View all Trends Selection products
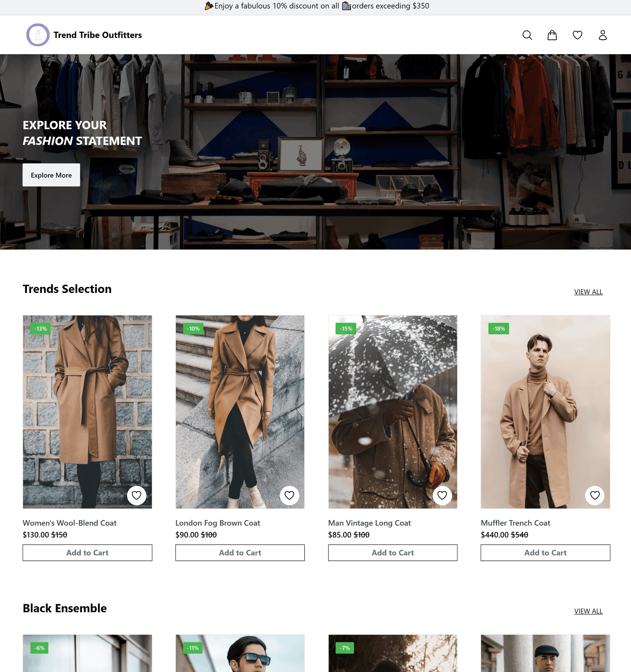Viewport: 631px width, 672px height. click(x=588, y=292)
